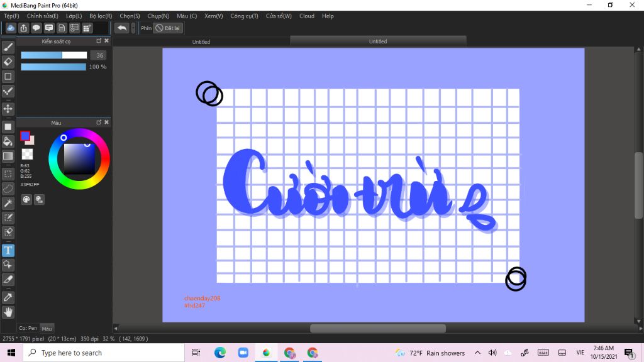Select the Hand pan tool
Viewport: 644px width, 362px height.
pos(8,312)
